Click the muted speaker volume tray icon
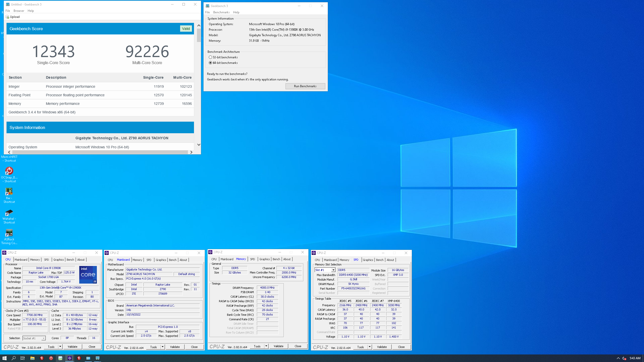Image resolution: width=644 pixels, height=362 pixels. pos(624,358)
